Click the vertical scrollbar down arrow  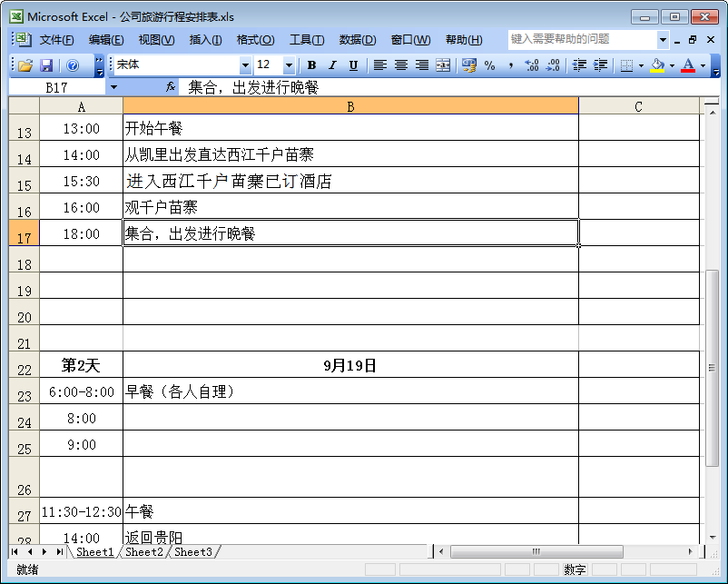713,538
